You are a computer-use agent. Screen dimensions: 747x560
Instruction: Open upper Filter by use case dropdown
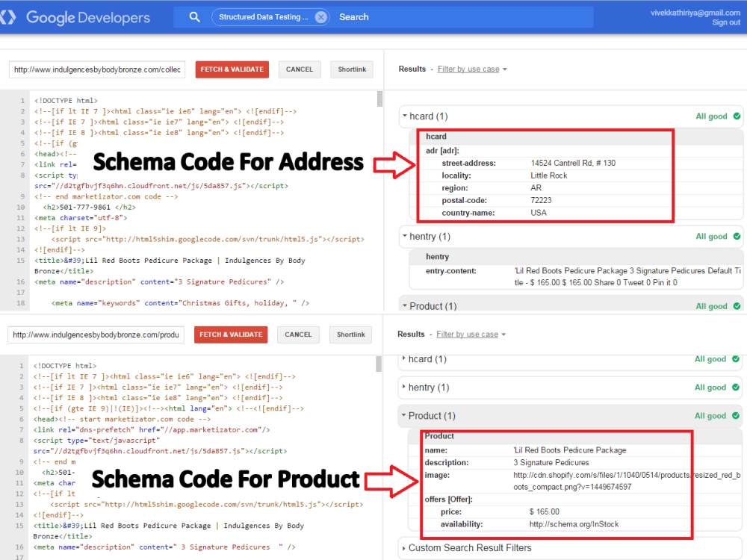point(471,69)
